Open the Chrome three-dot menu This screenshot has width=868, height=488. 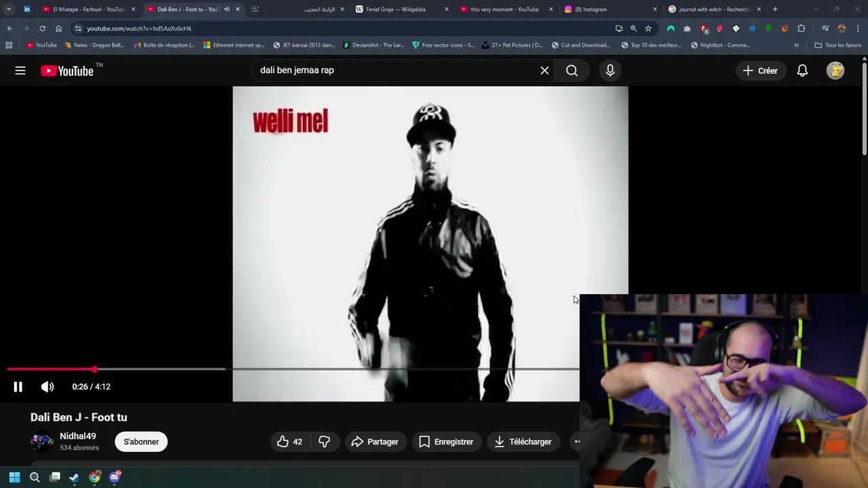coord(859,28)
